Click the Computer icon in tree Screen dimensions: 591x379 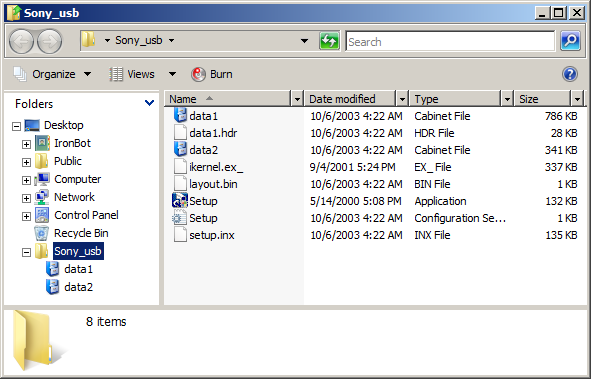(42, 179)
